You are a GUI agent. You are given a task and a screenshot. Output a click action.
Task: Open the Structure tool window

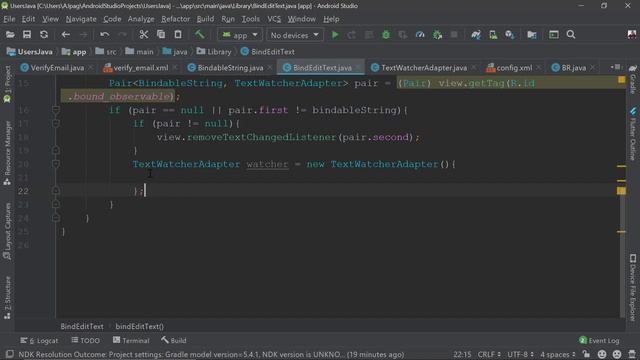click(7, 297)
